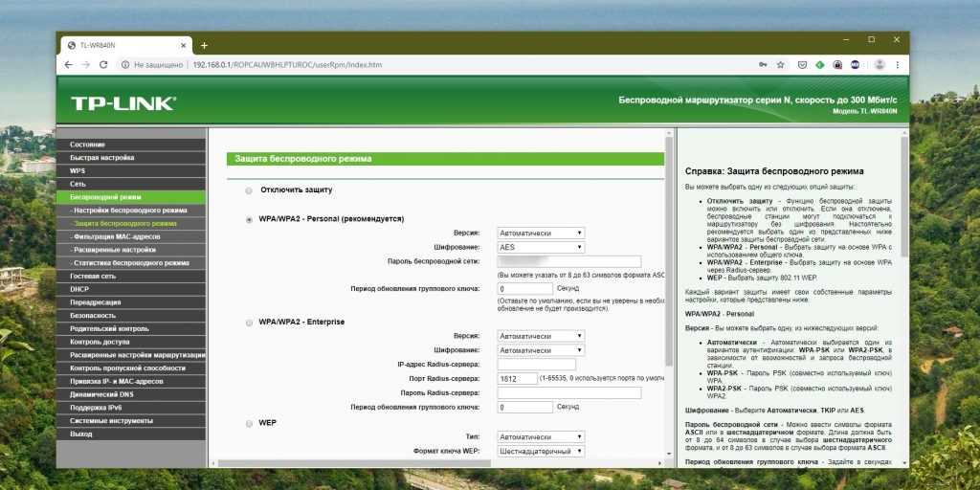
Task: Select WPA/WPA2 - Enterprise radio option
Action: pyautogui.click(x=249, y=323)
